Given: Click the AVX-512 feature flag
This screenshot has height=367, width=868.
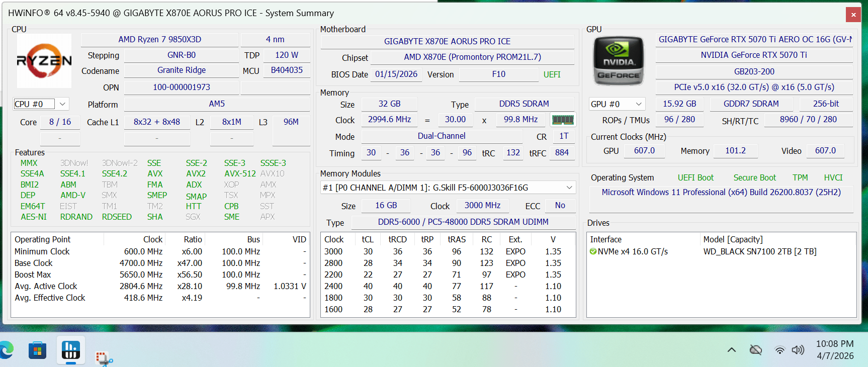Looking at the screenshot, I should (240, 174).
